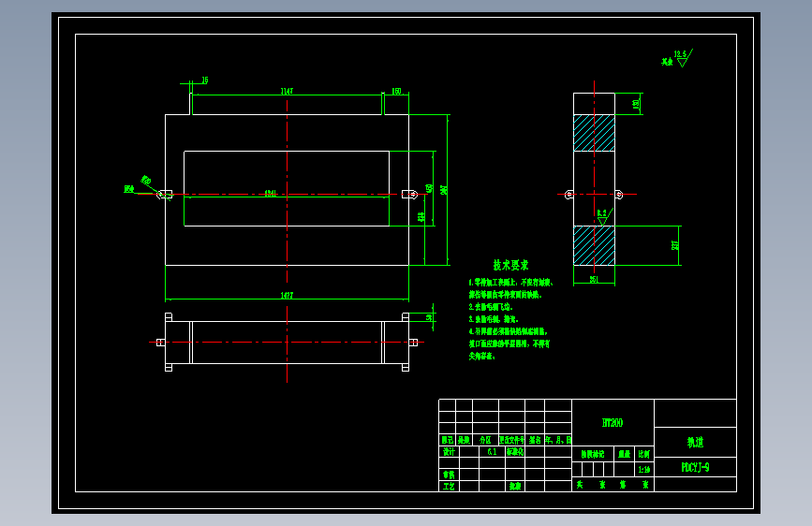Image resolution: width=812 pixels, height=526 pixels.
Task: Select the HT200 material cell
Action: 613,422
